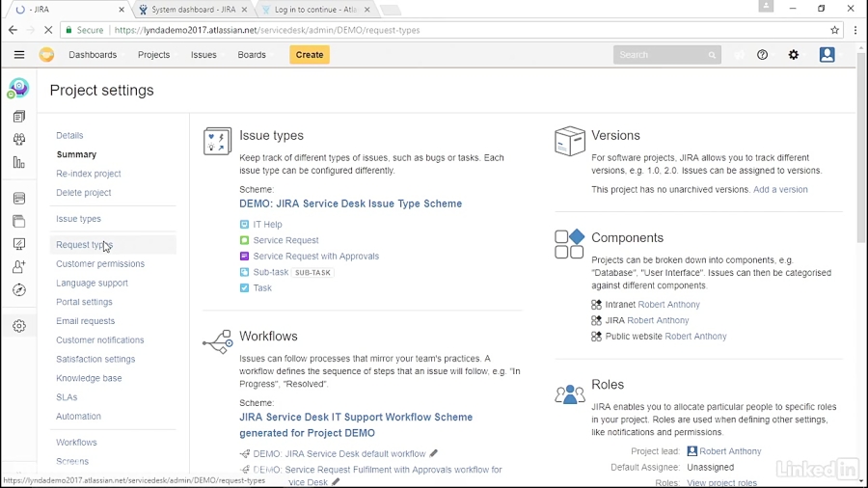Click the Versions box icon
Screen dimensions: 868x488
coord(570,141)
